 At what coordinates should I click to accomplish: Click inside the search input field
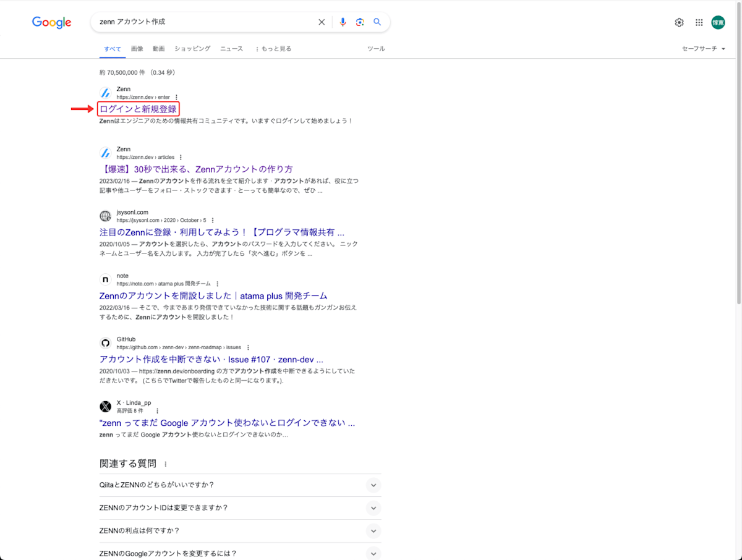point(204,22)
